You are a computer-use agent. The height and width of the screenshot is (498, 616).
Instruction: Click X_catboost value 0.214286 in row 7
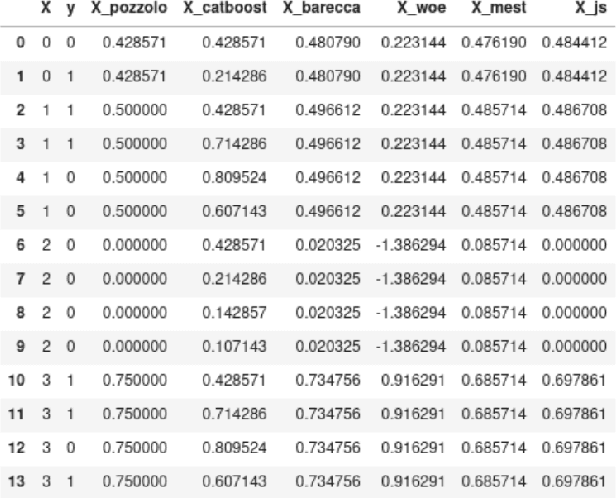[235, 278]
